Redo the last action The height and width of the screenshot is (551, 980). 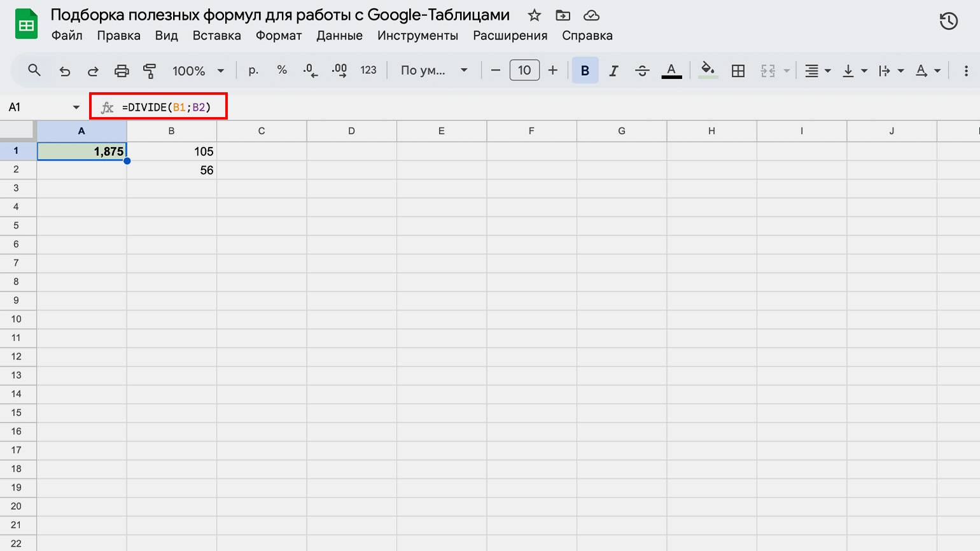(93, 71)
